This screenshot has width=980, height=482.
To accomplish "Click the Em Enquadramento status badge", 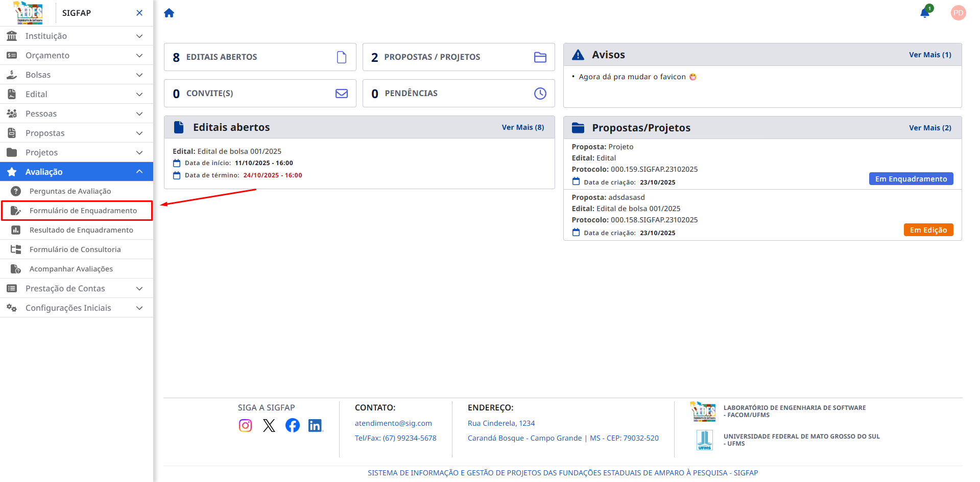I will coord(911,178).
